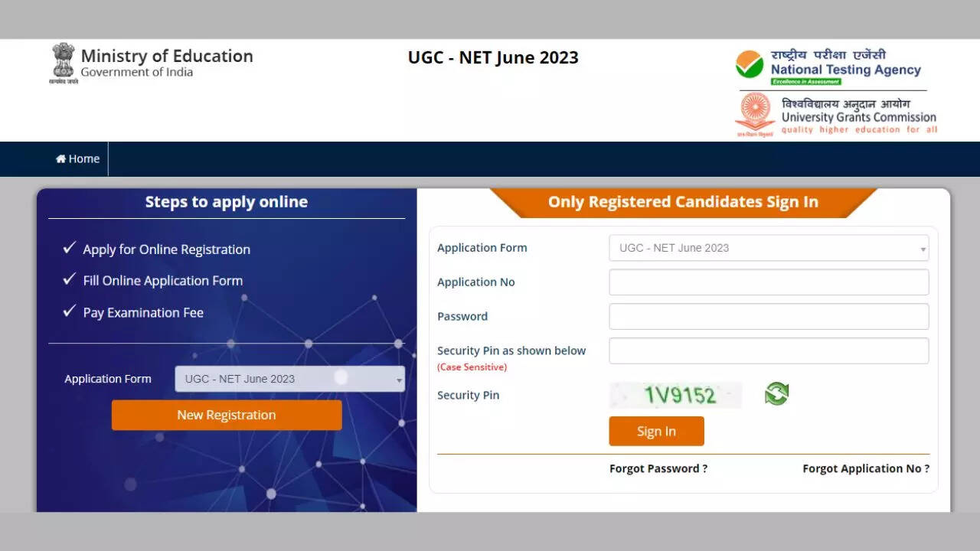This screenshot has height=551, width=980.
Task: Click the National Testing Agency checkmark logo
Action: [x=750, y=65]
